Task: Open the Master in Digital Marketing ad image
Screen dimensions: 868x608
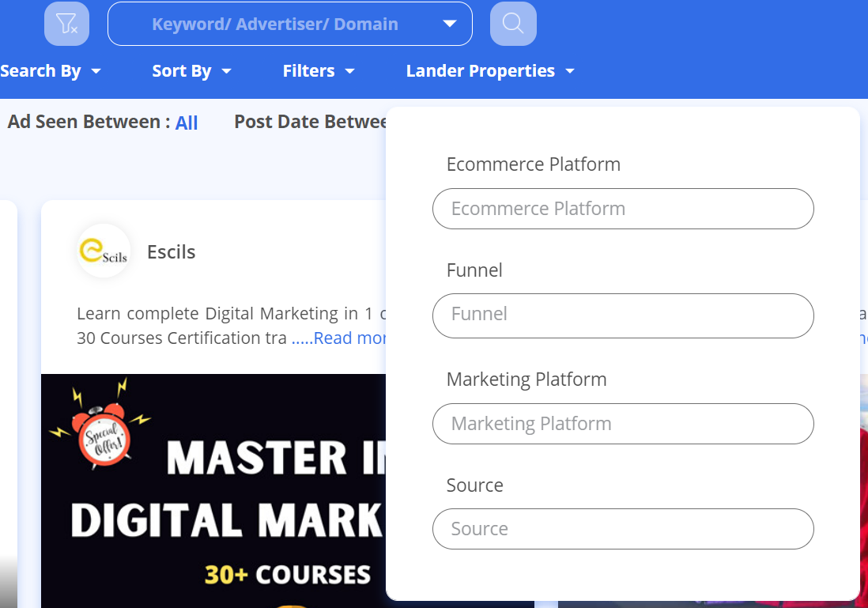Action: 213,506
